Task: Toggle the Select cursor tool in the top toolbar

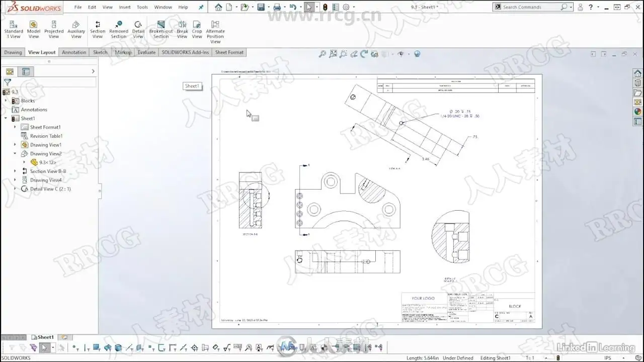Action: tap(309, 7)
